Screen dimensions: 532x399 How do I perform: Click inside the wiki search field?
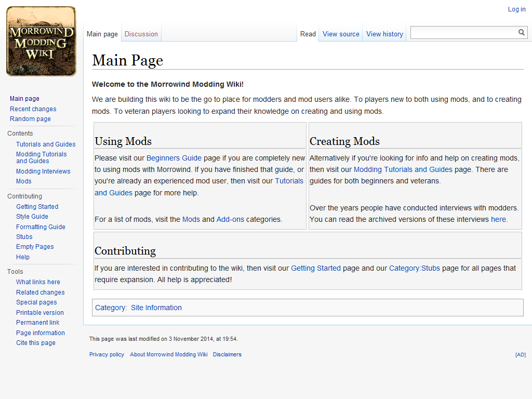[463, 33]
